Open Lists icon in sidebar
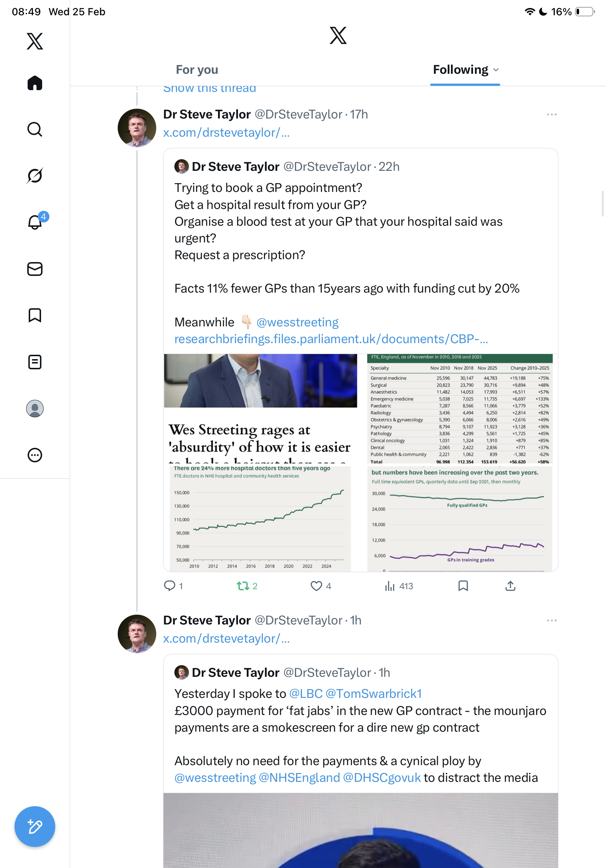This screenshot has width=606, height=868. 35,362
